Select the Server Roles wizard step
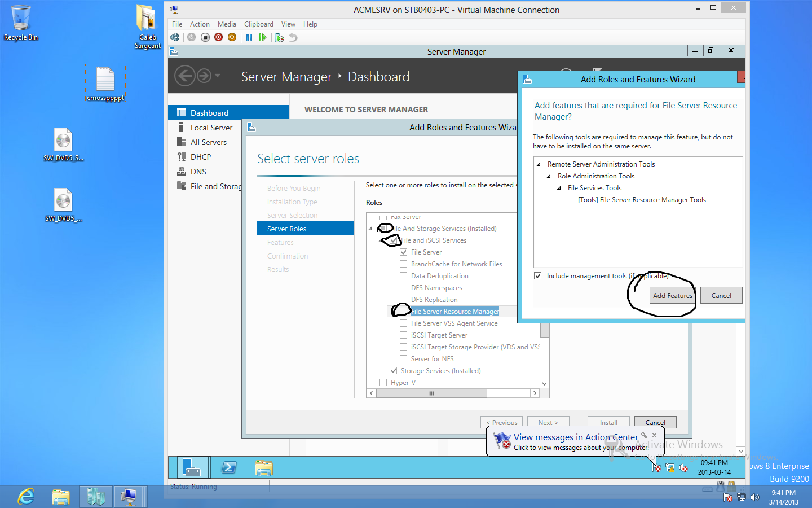Image resolution: width=812 pixels, height=508 pixels. [x=305, y=229]
